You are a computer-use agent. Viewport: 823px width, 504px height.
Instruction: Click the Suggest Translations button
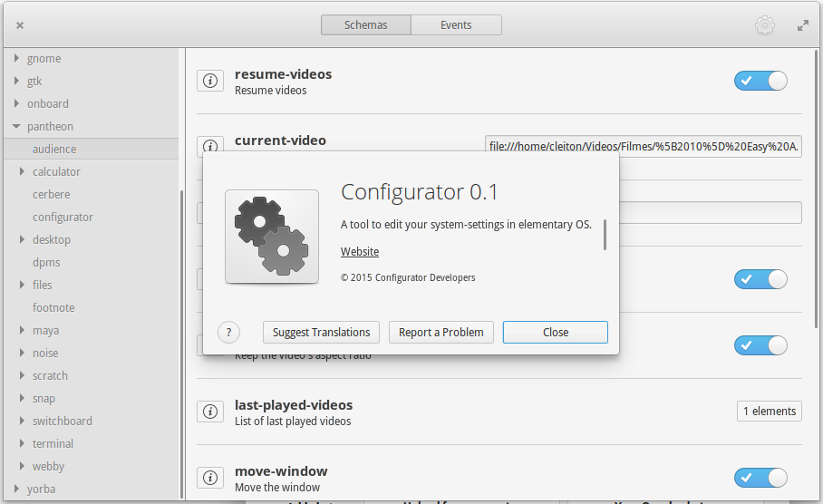321,333
